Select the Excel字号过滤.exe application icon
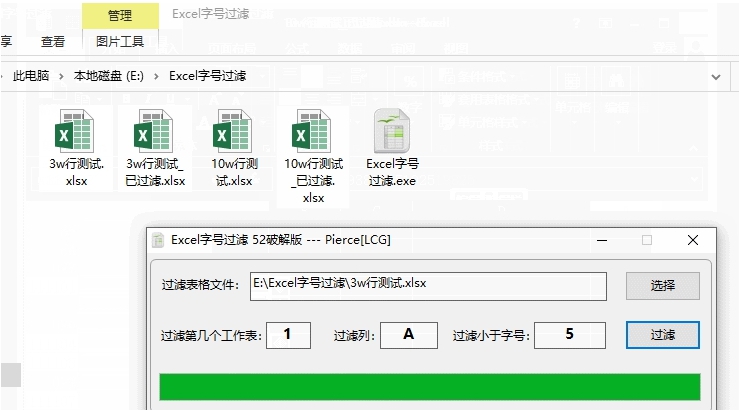Viewport: 739px width, 410px height. point(392,131)
